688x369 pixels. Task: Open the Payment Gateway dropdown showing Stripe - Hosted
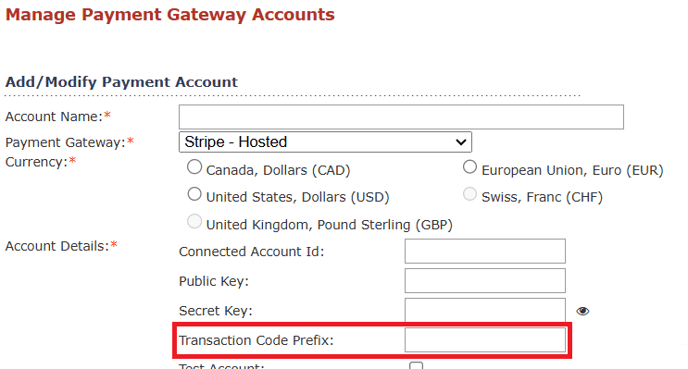(x=325, y=142)
